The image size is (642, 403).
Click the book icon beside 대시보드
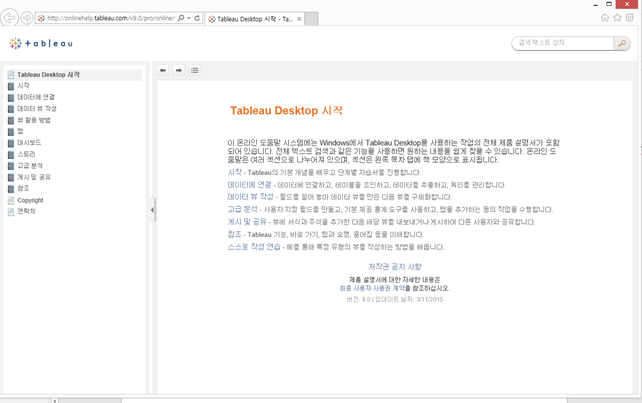point(11,143)
